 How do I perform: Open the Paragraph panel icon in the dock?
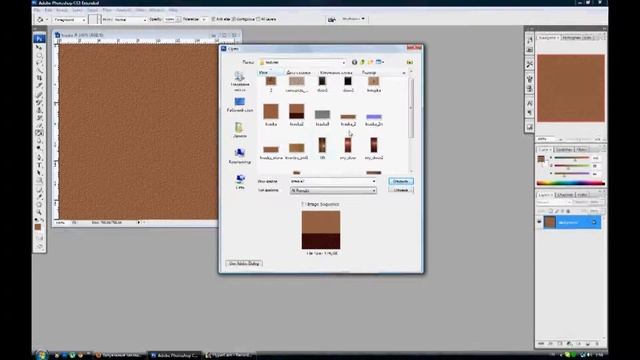[x=529, y=113]
